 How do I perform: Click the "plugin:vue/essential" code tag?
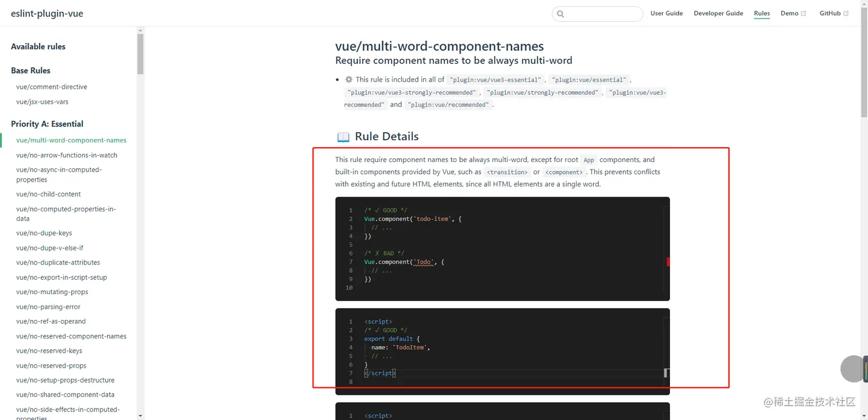tap(590, 80)
